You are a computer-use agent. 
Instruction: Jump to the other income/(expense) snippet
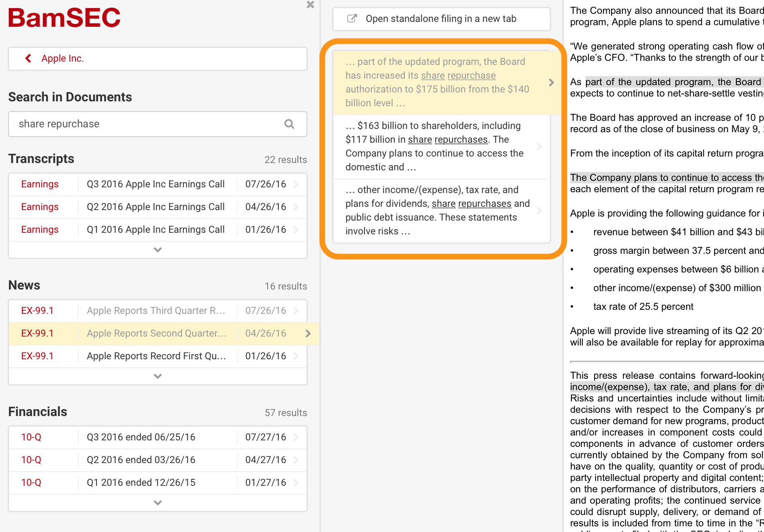[437, 210]
